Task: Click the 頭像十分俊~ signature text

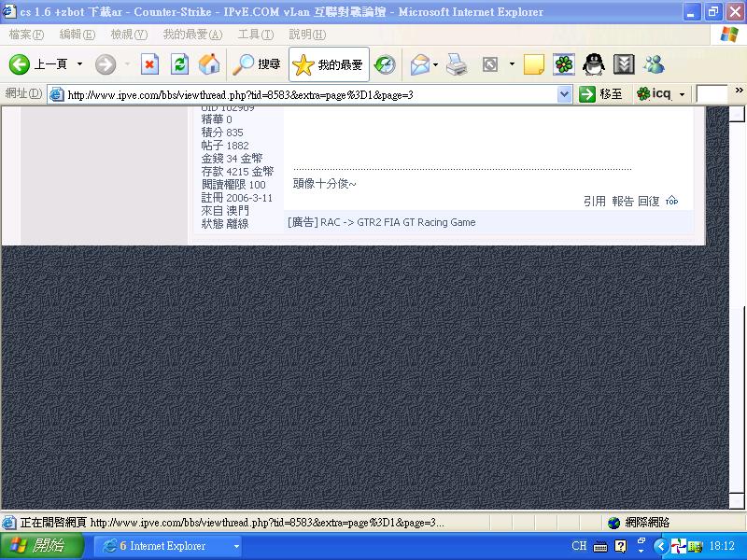Action: (324, 184)
